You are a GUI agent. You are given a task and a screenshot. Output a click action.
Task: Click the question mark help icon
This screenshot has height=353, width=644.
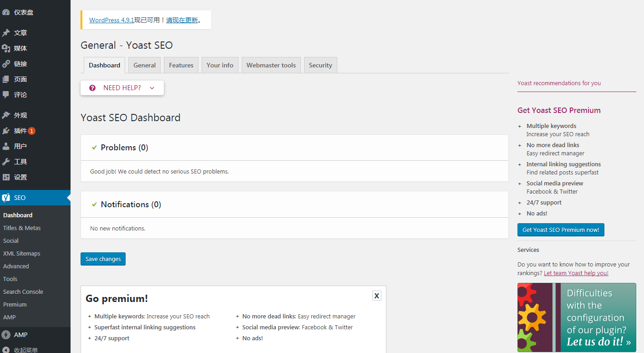92,88
